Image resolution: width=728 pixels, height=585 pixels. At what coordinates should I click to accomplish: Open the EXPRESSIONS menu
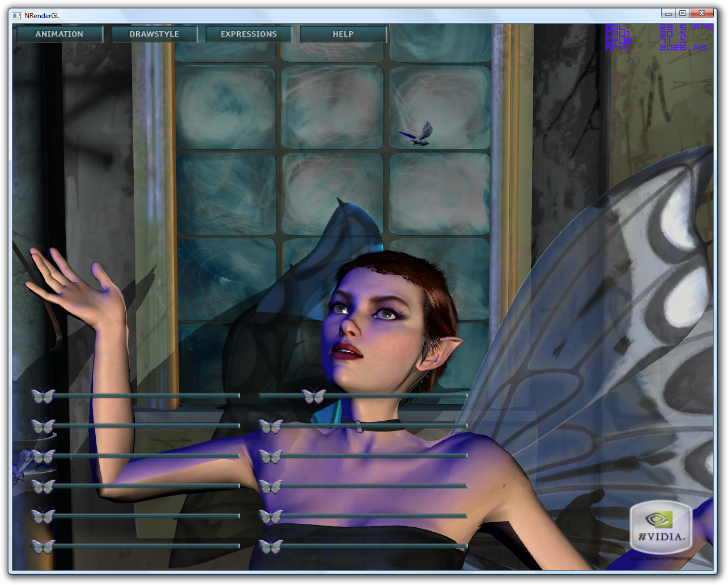tap(249, 34)
